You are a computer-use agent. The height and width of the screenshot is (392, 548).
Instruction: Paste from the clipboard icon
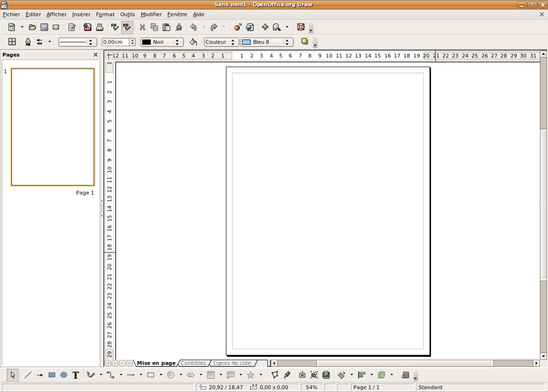(167, 27)
